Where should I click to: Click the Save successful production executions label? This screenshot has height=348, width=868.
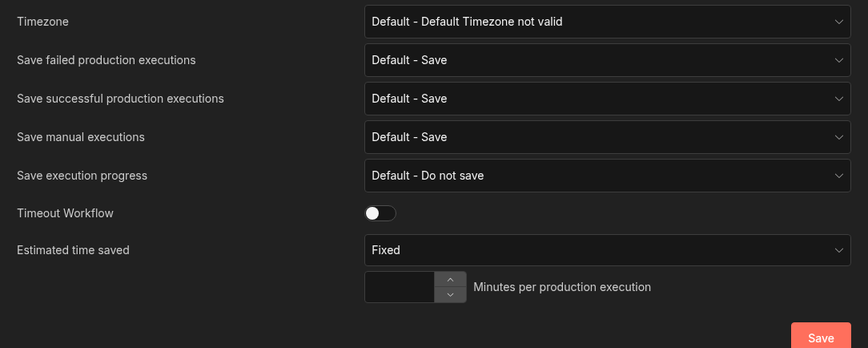point(120,99)
